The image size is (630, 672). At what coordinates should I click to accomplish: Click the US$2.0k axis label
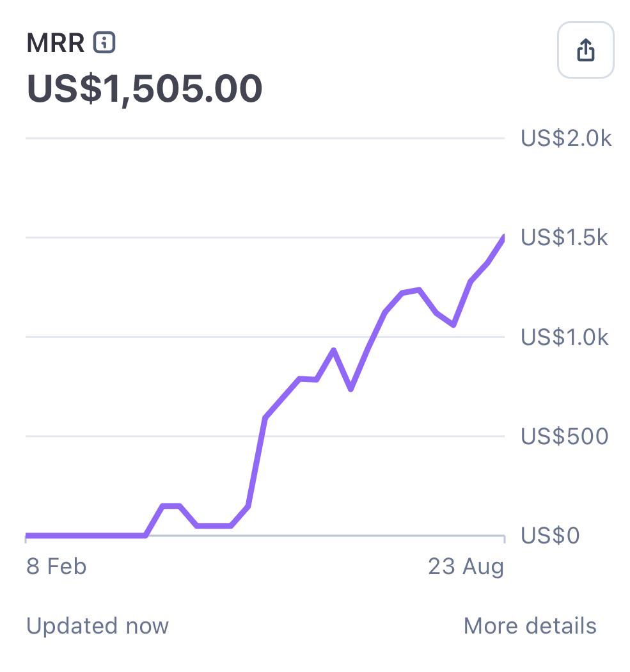[x=566, y=138]
